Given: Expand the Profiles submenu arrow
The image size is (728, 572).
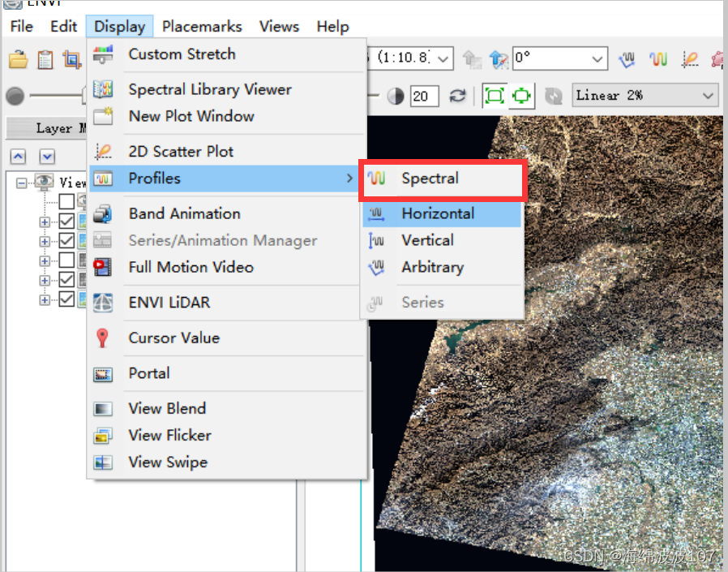Looking at the screenshot, I should click(x=349, y=178).
